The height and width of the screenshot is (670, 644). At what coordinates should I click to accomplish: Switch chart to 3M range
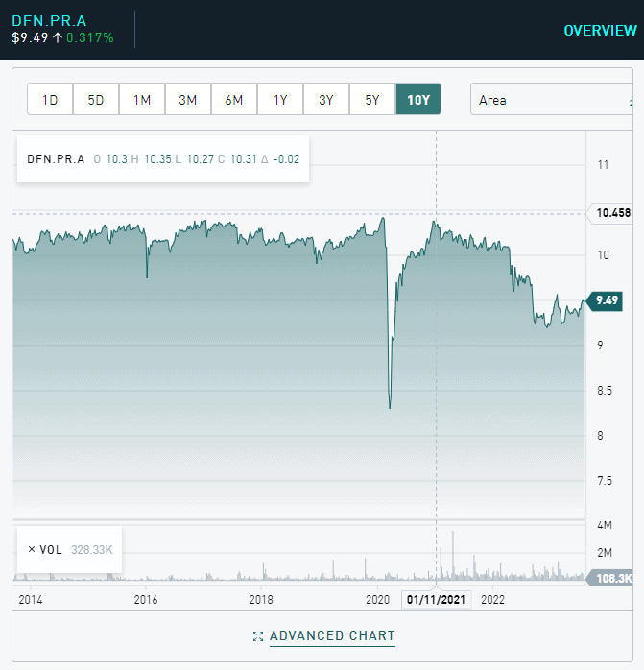187,100
